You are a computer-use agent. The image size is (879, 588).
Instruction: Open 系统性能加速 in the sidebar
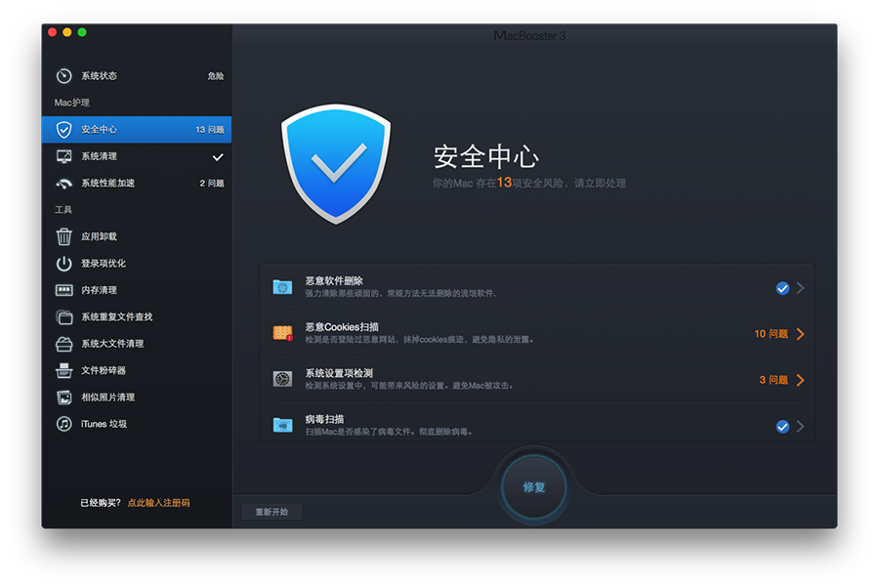[137, 184]
